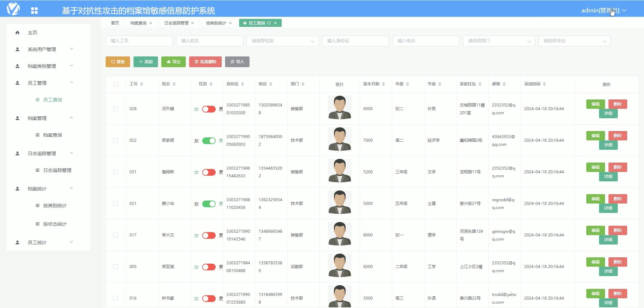Viewport: 644px width, 308px height.
Task: Click 编辑 for employee 017 李大汉
Action: pyautogui.click(x=595, y=230)
